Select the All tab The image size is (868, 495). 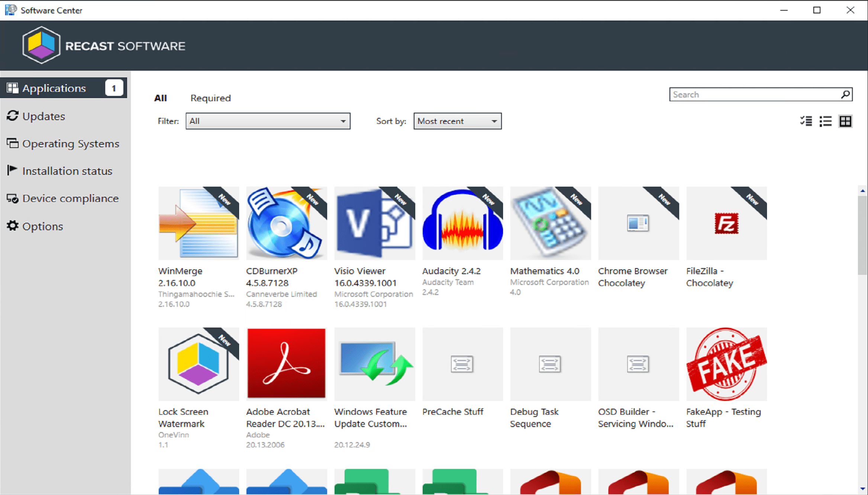pyautogui.click(x=160, y=98)
